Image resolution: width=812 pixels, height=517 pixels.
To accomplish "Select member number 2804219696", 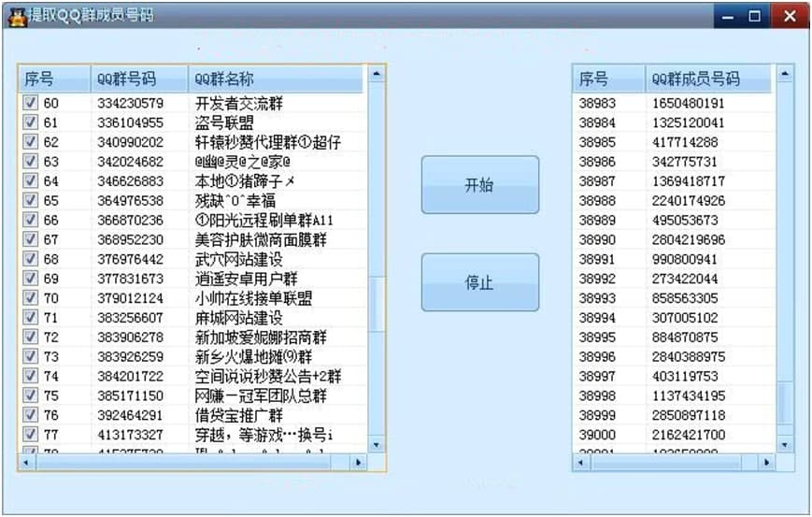I will point(688,240).
